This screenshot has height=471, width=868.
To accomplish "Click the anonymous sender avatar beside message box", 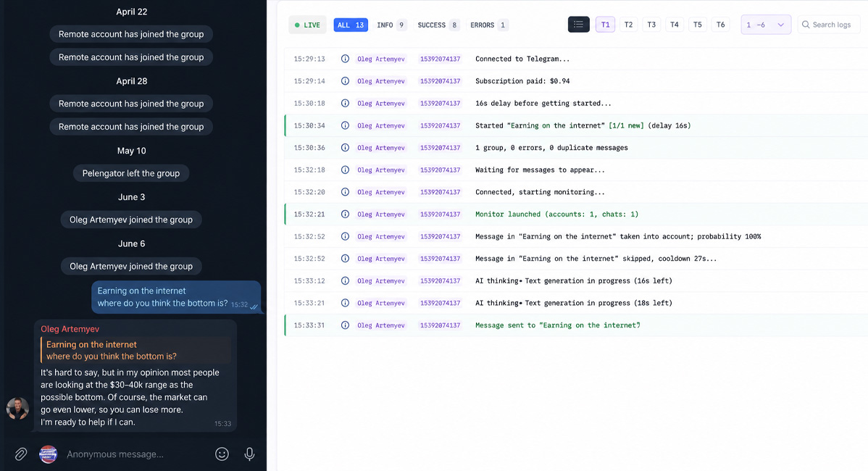I will point(48,454).
